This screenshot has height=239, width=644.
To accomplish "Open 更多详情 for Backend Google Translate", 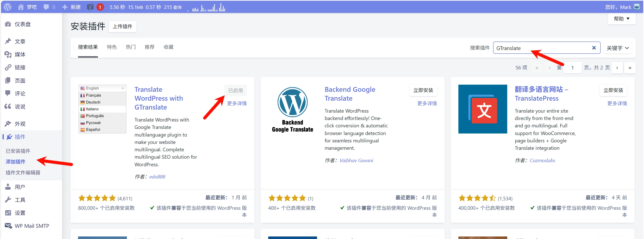I will (x=427, y=103).
